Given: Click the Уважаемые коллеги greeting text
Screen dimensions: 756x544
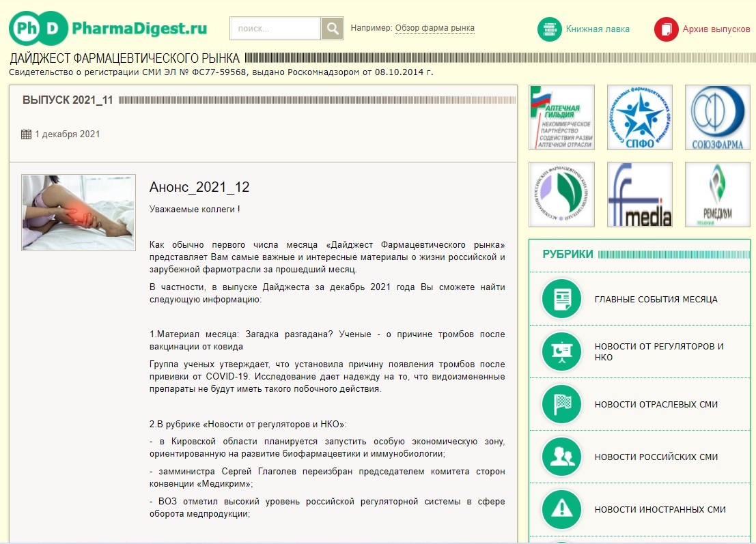Looking at the screenshot, I should pos(195,209).
